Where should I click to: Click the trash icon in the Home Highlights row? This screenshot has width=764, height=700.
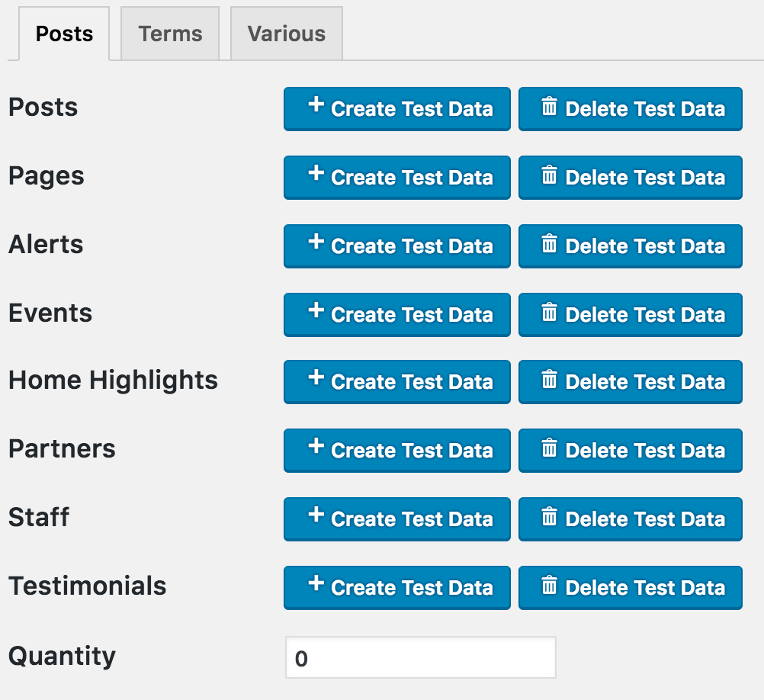tap(549, 380)
